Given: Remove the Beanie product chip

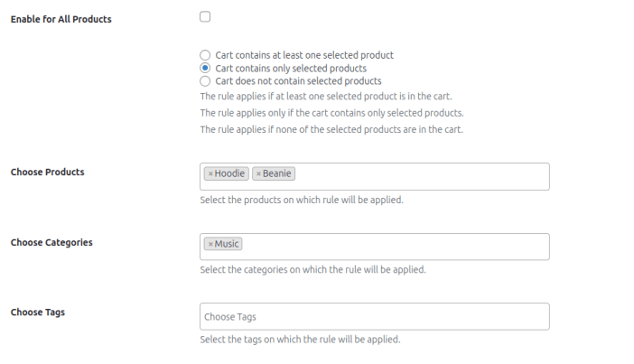Looking at the screenshot, I should [x=258, y=173].
